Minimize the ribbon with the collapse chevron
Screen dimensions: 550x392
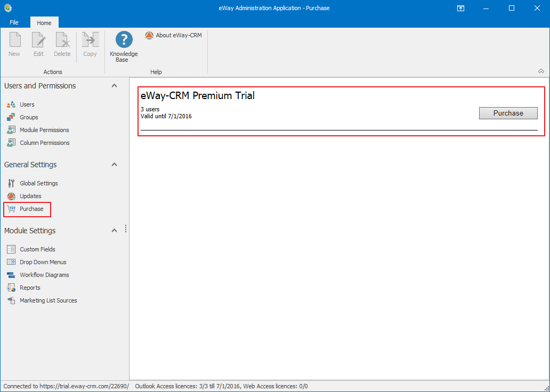click(541, 71)
